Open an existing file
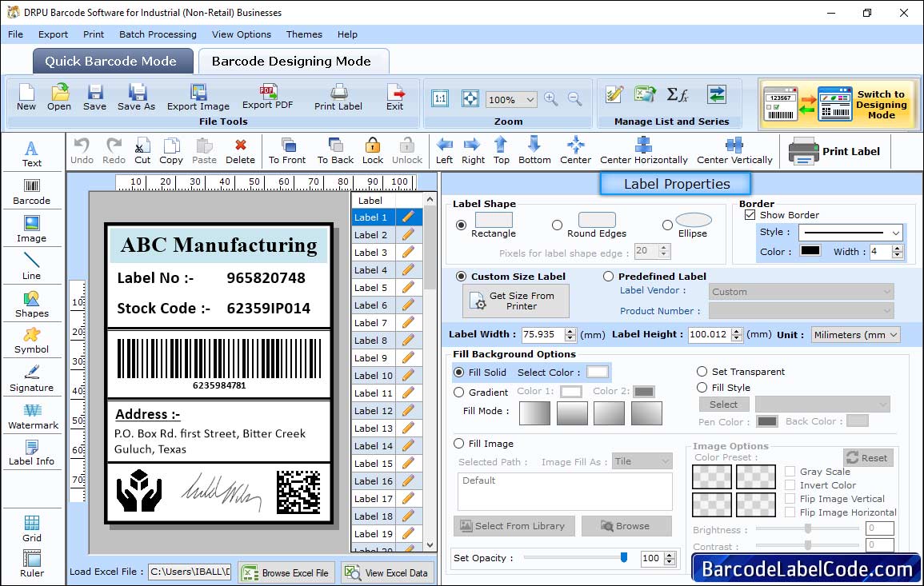This screenshot has width=924, height=586. (x=59, y=98)
